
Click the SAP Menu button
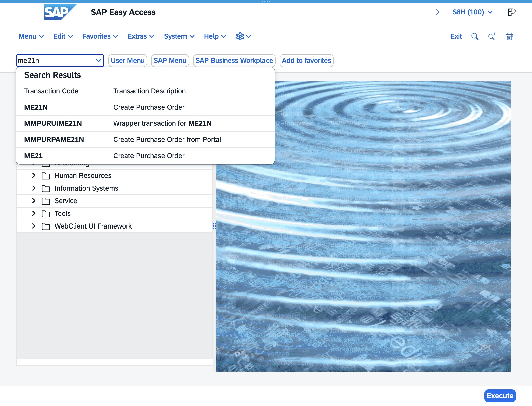tap(170, 61)
